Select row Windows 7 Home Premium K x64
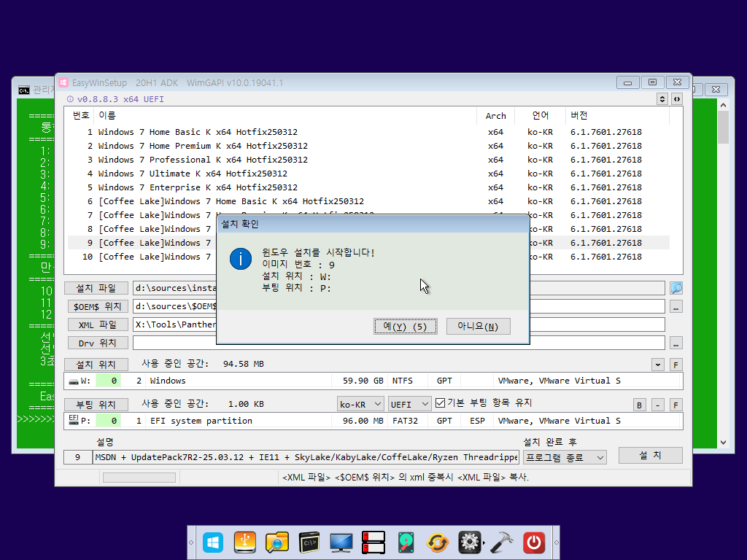747x560 pixels. tap(368, 146)
